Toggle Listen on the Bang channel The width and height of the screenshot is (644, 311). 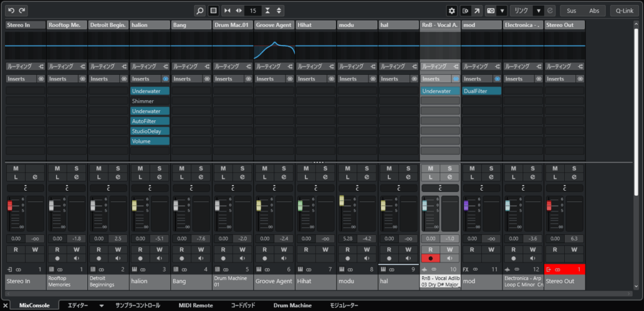182,177
